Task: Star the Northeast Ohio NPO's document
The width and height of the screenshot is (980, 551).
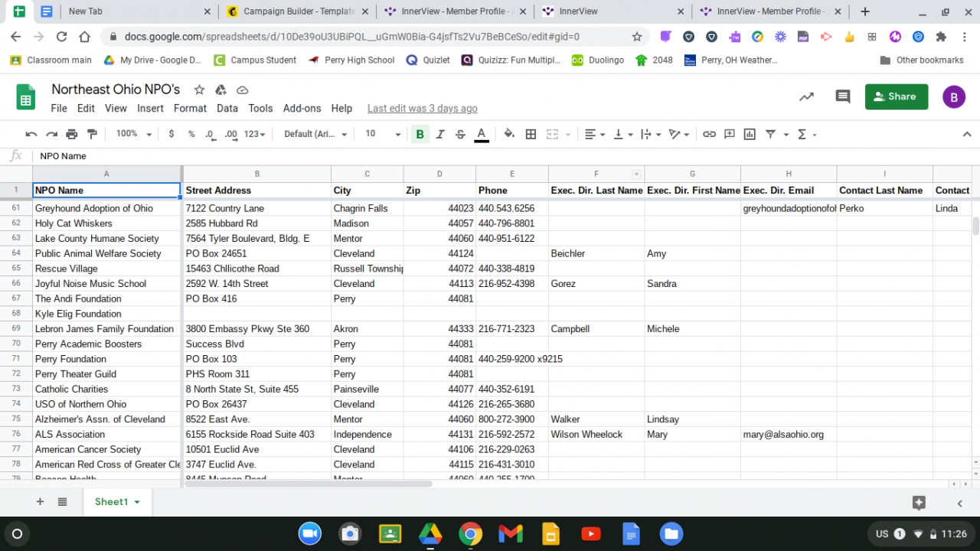Action: point(199,90)
